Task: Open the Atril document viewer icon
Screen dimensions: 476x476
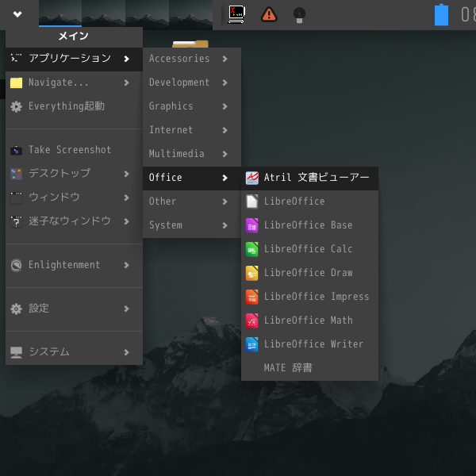Action: click(251, 178)
